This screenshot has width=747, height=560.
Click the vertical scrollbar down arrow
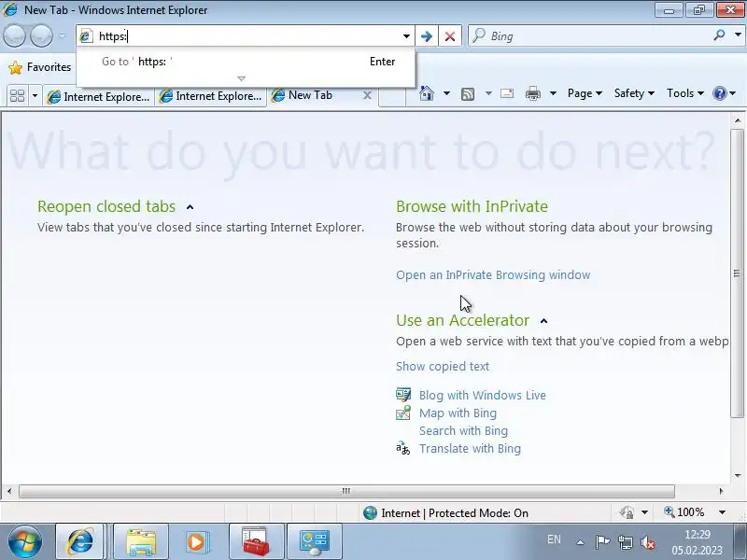point(738,475)
